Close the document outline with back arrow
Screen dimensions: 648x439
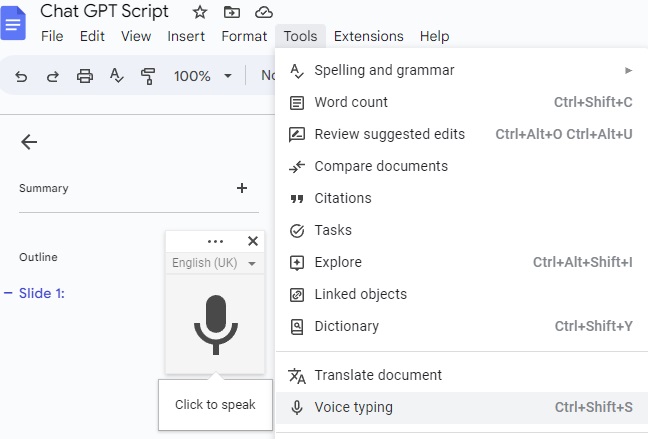click(29, 142)
